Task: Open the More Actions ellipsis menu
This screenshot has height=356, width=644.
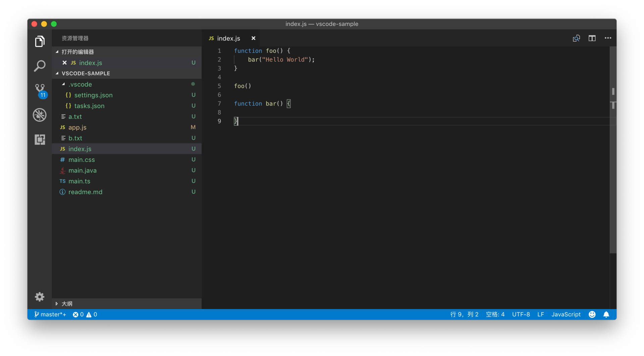Action: tap(608, 38)
